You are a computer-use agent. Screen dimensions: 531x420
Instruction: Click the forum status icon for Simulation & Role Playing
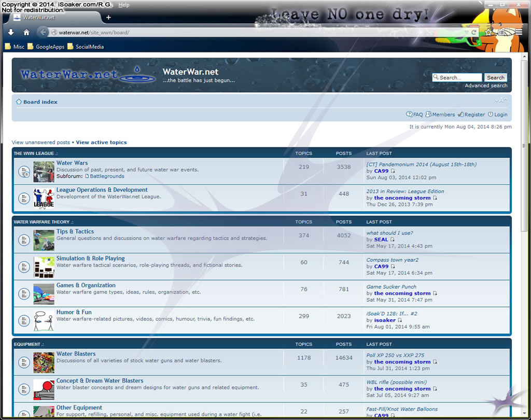coord(24,267)
